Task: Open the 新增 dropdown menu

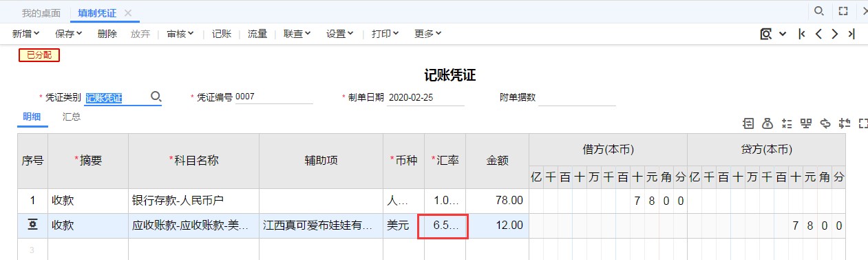Action: click(26, 34)
